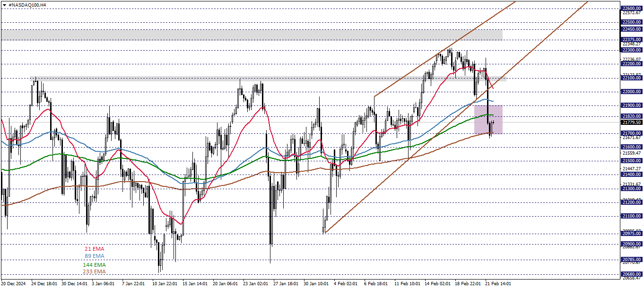Click the 20900.00 price level label
Viewport: 644px width, 289px height.
pos(632,244)
